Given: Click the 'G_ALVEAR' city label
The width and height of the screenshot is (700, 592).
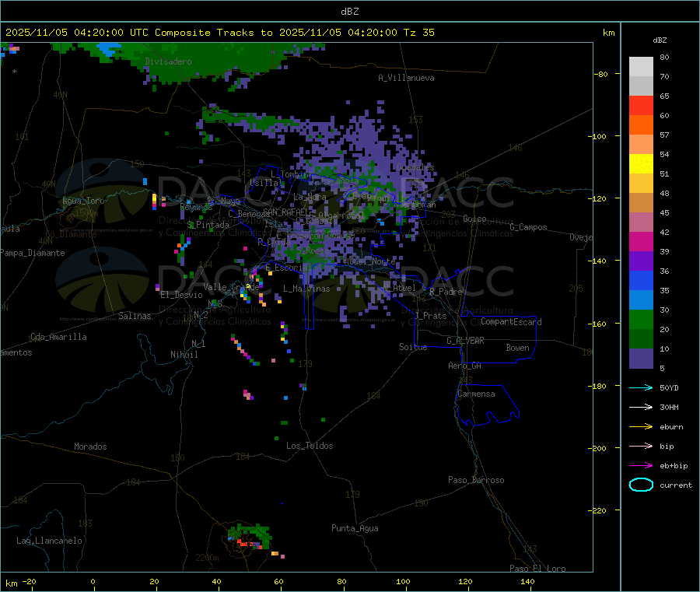Looking at the screenshot, I should point(465,341).
